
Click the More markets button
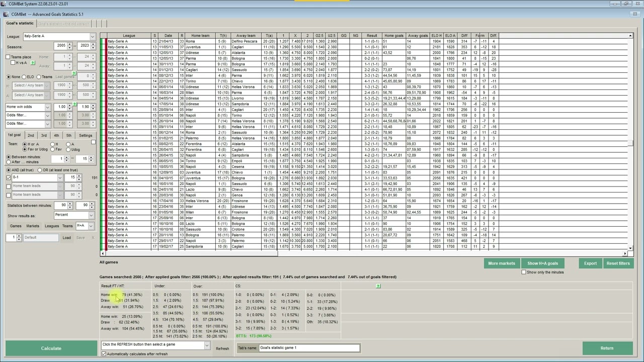(x=502, y=263)
